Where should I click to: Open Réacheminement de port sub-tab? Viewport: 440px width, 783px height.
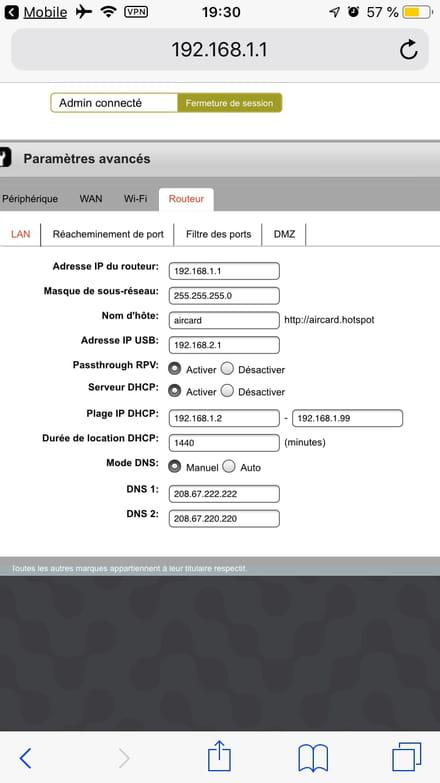[108, 234]
